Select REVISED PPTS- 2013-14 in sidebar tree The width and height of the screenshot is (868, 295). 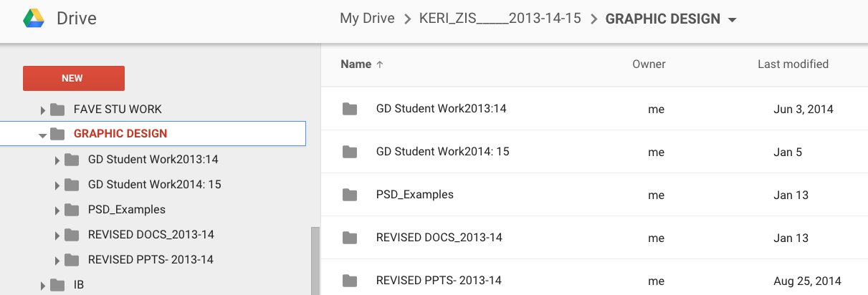(151, 259)
